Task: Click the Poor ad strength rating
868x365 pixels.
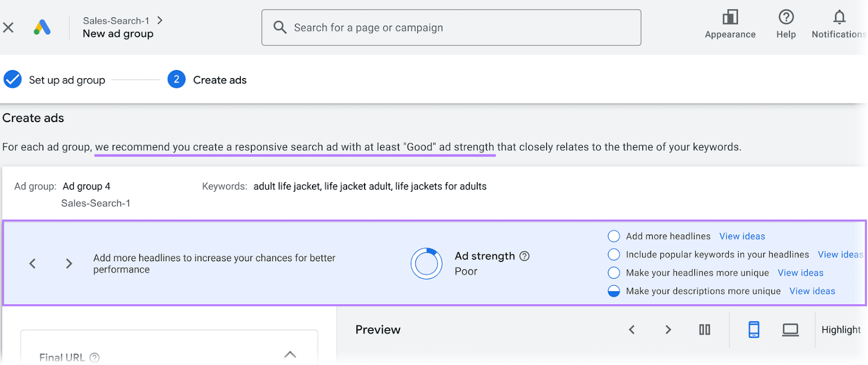Action: (466, 271)
